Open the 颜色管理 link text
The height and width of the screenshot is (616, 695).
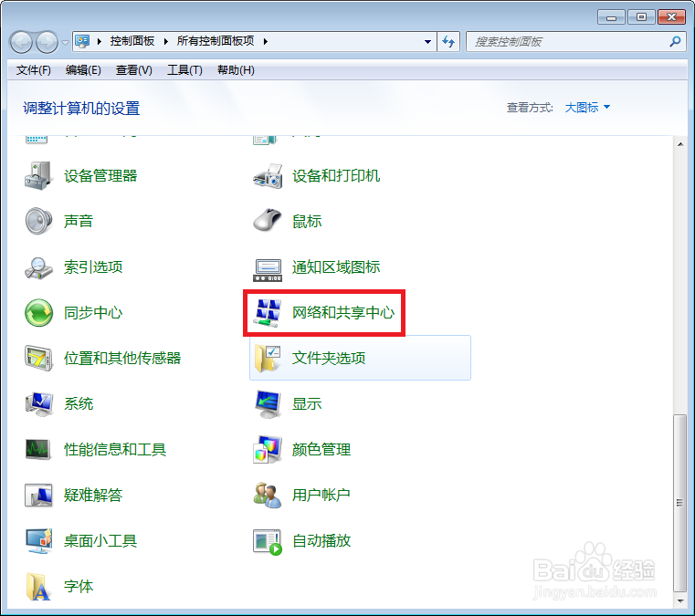pos(321,450)
